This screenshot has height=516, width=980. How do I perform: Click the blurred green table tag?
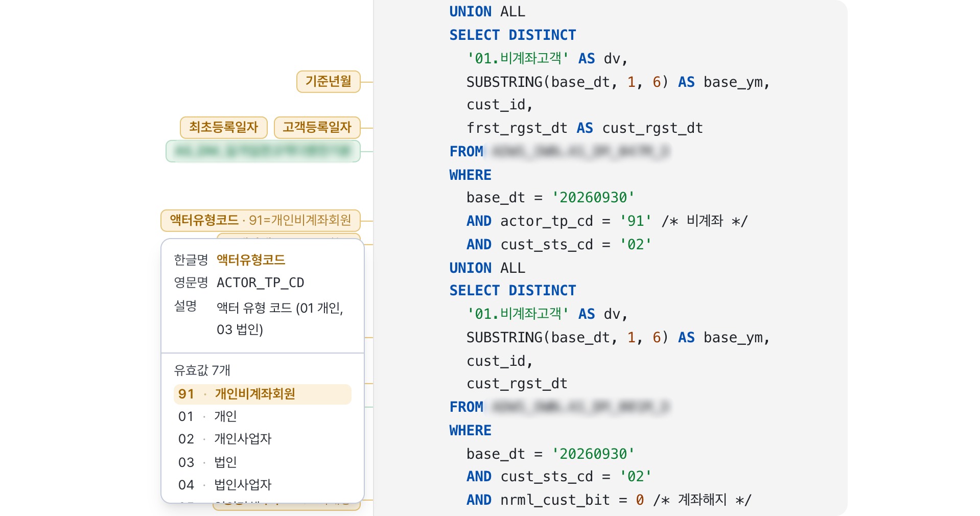pos(263,151)
